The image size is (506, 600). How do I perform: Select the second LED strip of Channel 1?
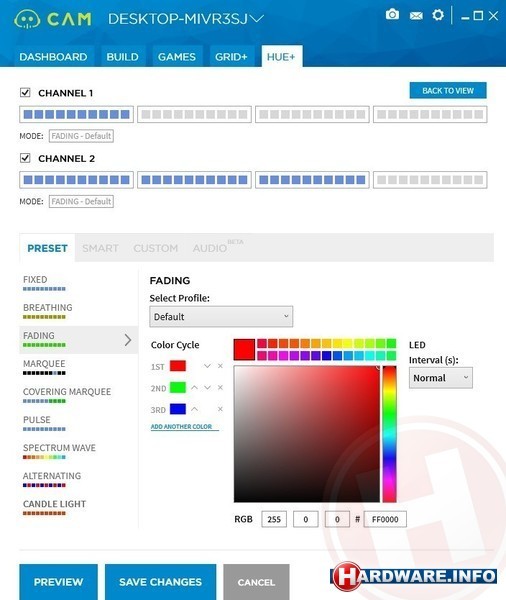coord(194,114)
